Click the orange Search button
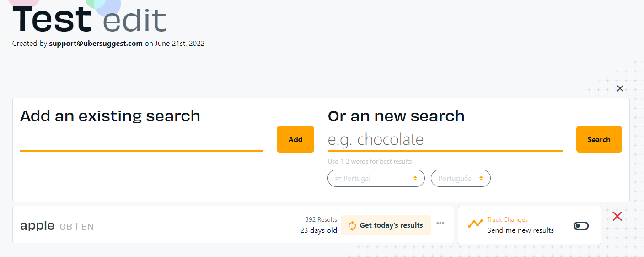 (x=599, y=139)
